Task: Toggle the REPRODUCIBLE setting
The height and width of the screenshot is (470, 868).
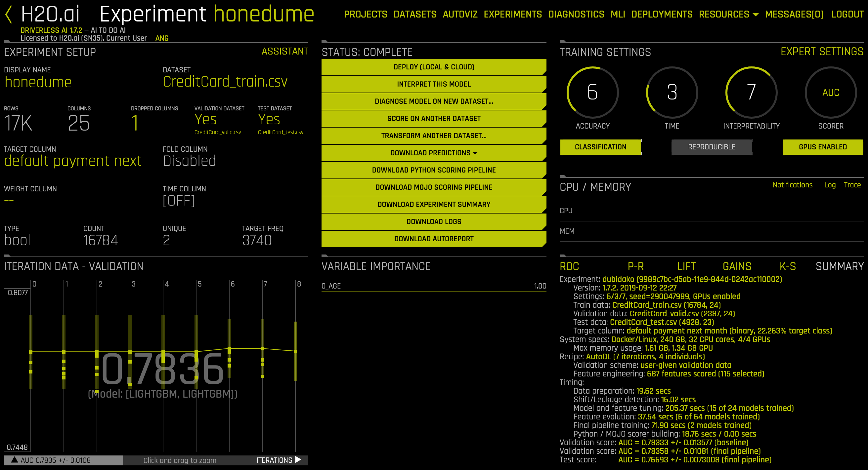Action: coord(712,147)
